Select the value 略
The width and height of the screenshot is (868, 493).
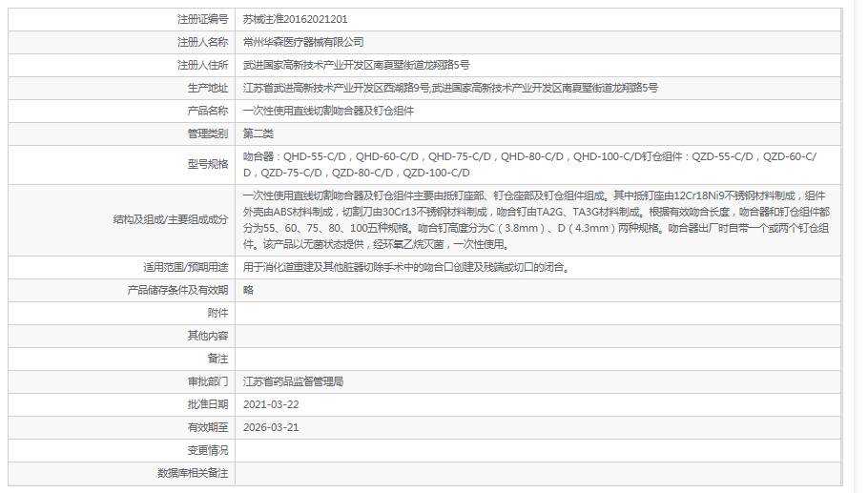coord(248,290)
